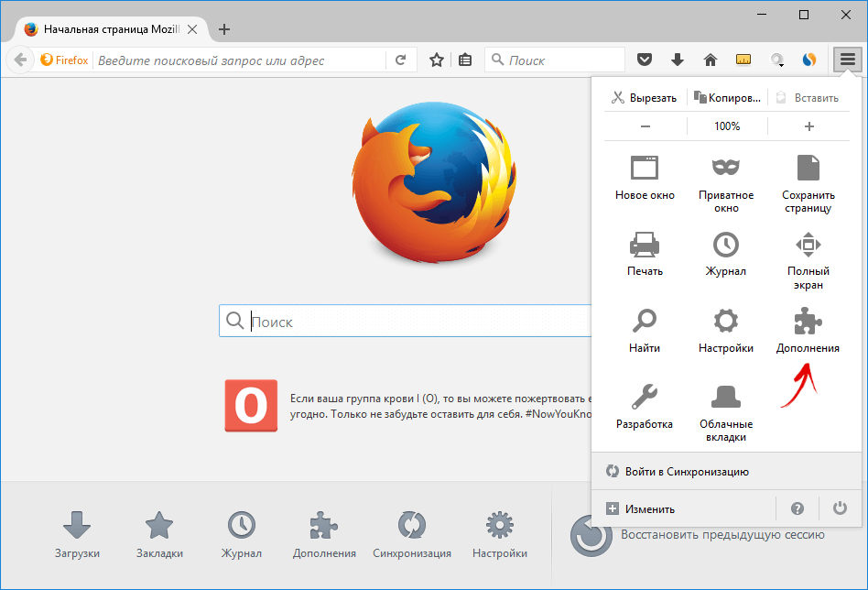Open Синхронизация at page bottom
Image resolution: width=868 pixels, height=590 pixels.
[412, 534]
